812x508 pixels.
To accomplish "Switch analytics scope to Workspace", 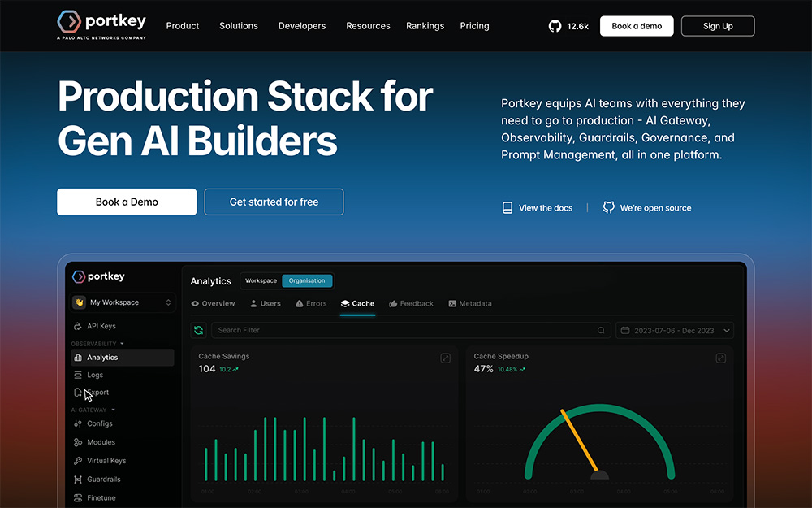I will click(261, 280).
